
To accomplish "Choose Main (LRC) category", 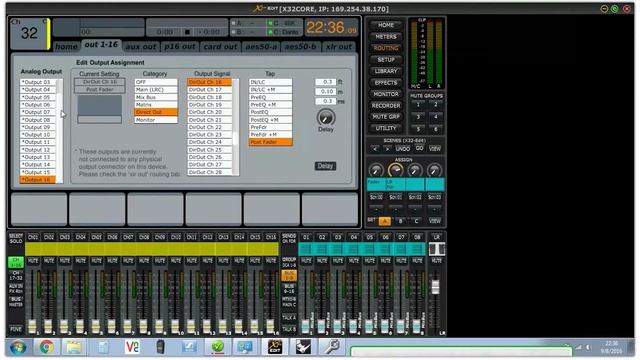I will (x=156, y=89).
